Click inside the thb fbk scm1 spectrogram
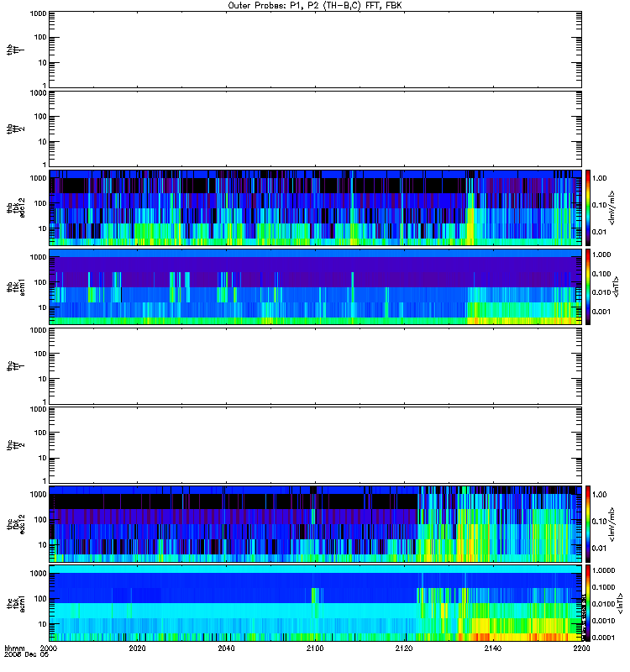The image size is (630, 672). [315, 286]
